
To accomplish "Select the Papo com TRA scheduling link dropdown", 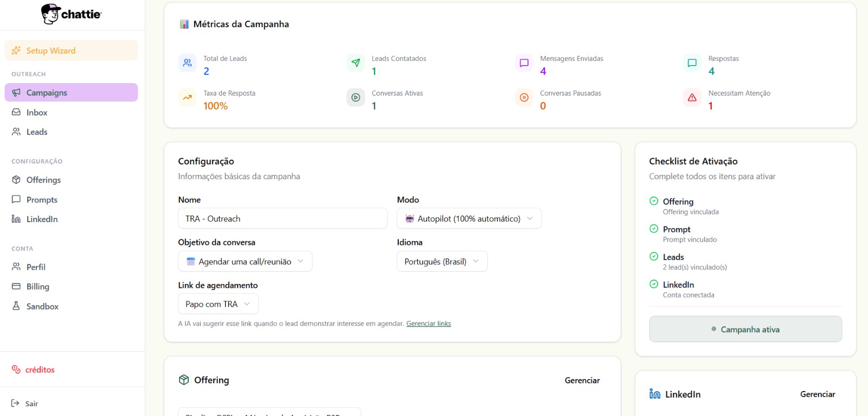I will pos(218,304).
